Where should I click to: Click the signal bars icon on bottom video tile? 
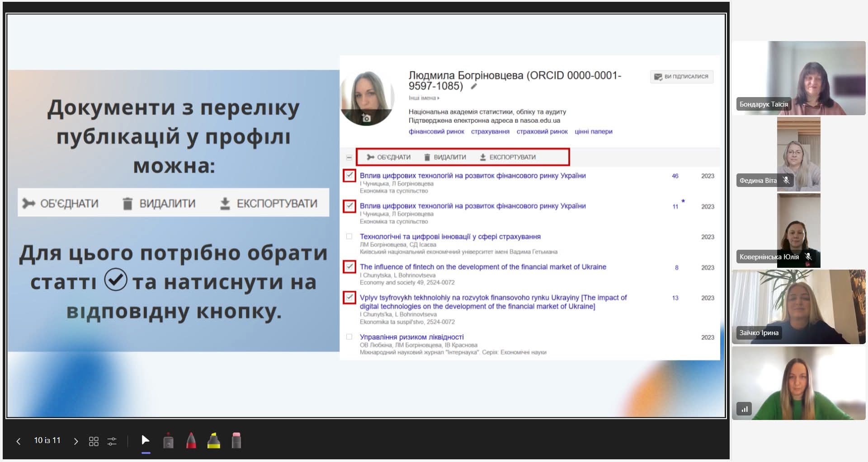tap(744, 409)
